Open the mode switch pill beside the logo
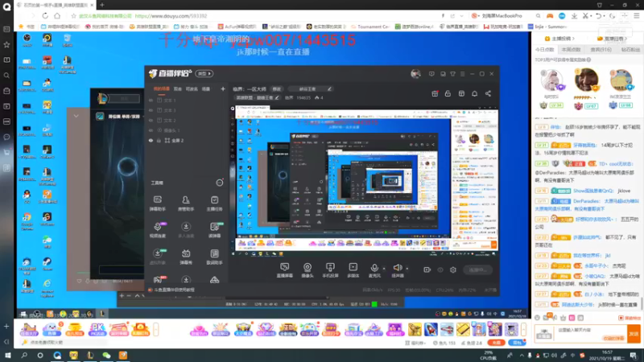644x362 pixels. tap(204, 74)
